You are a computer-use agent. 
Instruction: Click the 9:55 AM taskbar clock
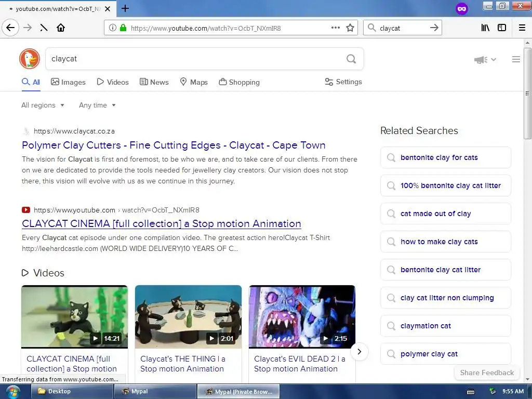[513, 391]
